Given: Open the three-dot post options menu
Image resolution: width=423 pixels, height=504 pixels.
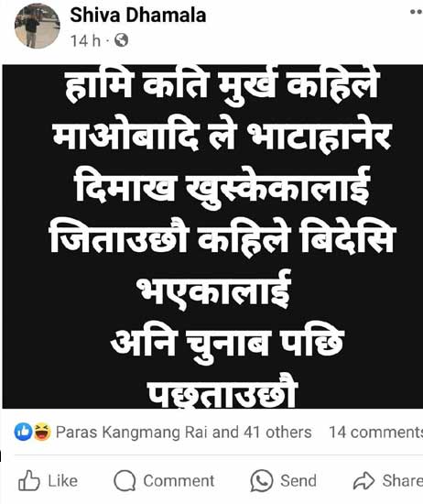Looking at the screenshot, I should tap(417, 12).
